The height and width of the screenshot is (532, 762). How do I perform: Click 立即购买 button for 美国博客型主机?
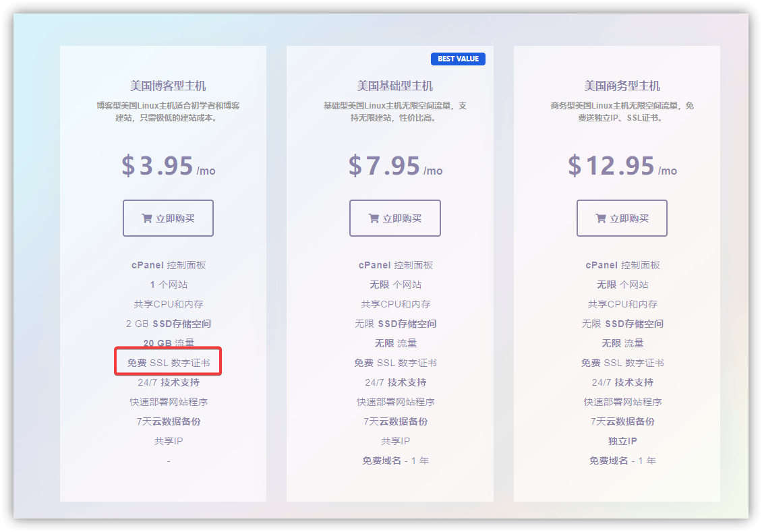[168, 218]
